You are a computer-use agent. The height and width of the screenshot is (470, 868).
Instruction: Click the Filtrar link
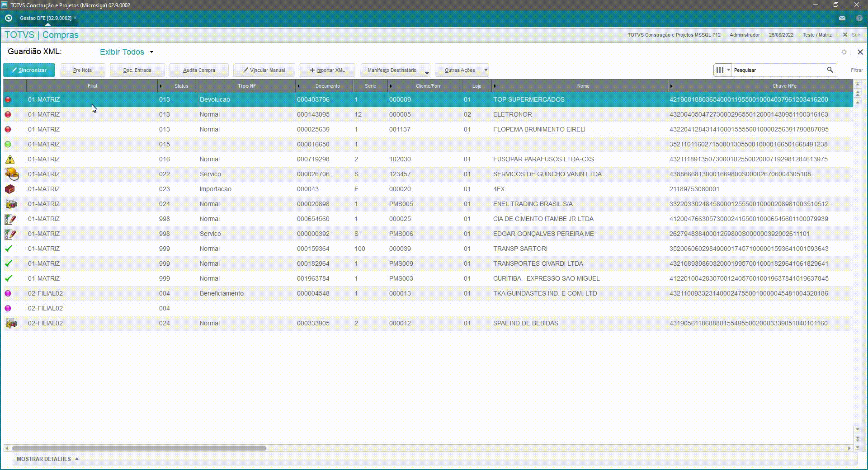[x=856, y=70]
